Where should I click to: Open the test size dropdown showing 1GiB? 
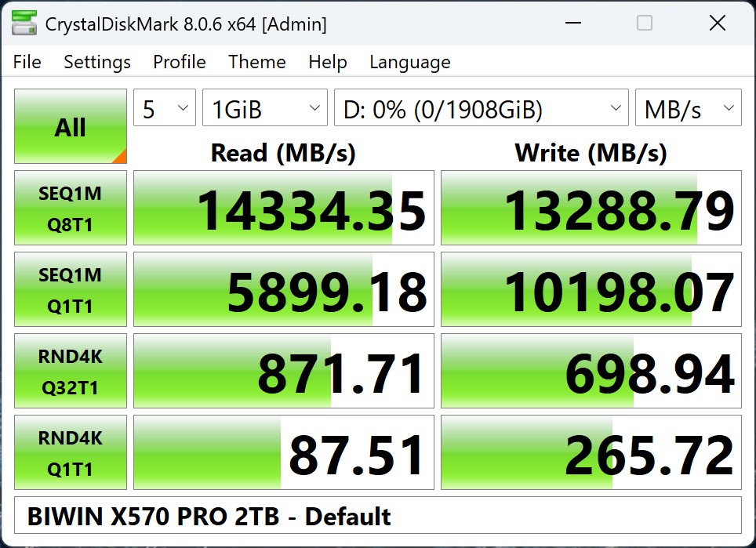coord(265,107)
